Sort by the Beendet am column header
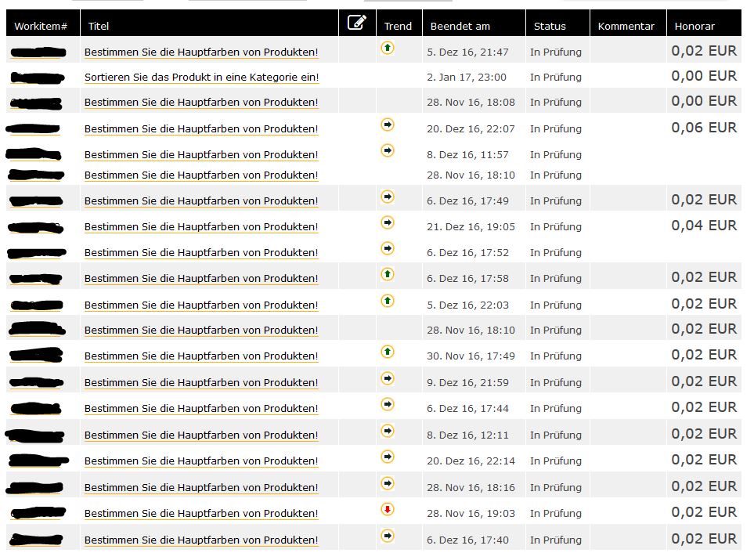This screenshot has height=560, width=754. coord(460,26)
